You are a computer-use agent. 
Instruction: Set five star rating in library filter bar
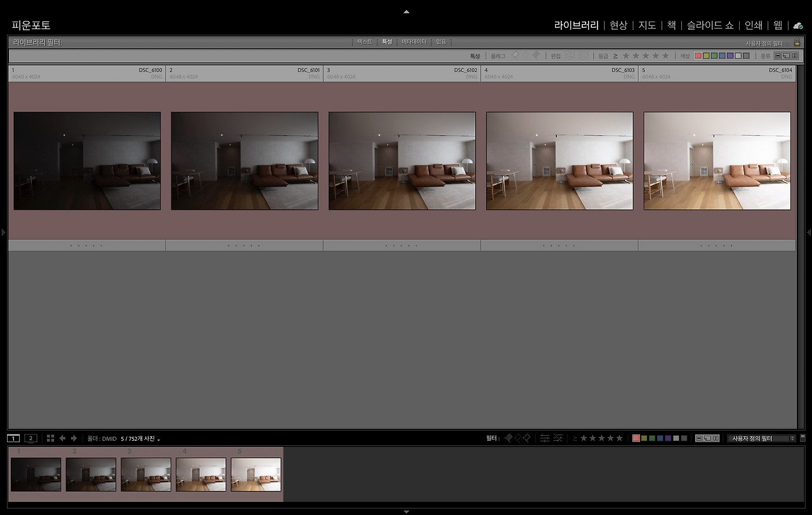pos(665,56)
